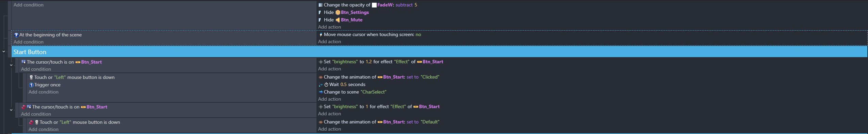Viewport: 868px width, 134px height.
Task: Edit the 0.5 seconds wait value
Action: pos(343,85)
